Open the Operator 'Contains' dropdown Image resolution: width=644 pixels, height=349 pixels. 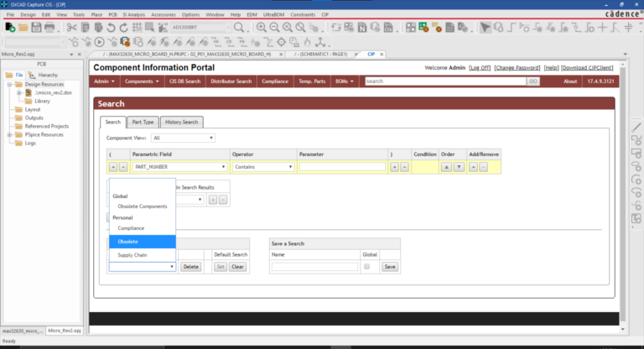pyautogui.click(x=262, y=167)
